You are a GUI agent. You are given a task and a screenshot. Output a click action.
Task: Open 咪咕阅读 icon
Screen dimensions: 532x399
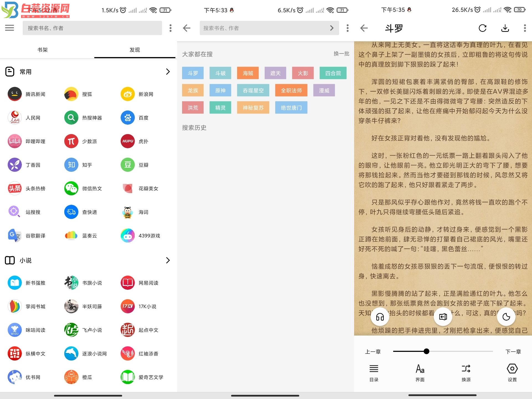pos(15,330)
